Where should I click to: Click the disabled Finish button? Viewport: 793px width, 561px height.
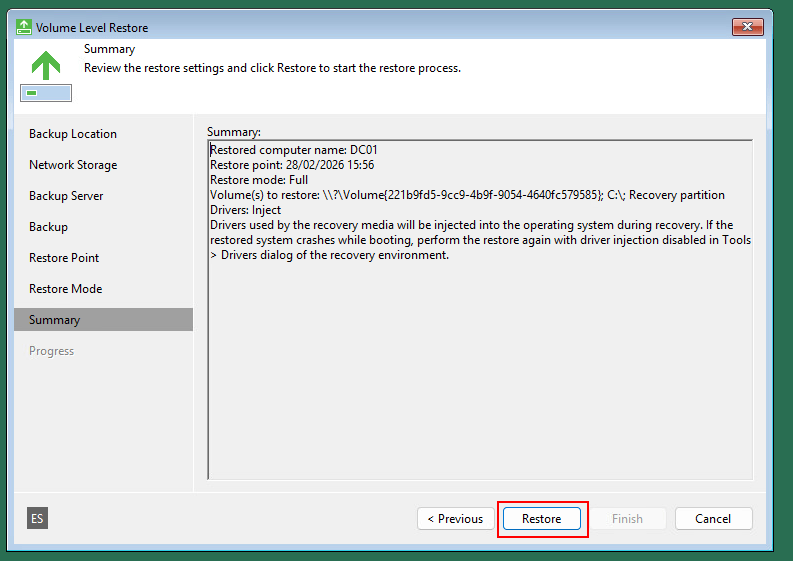point(627,519)
